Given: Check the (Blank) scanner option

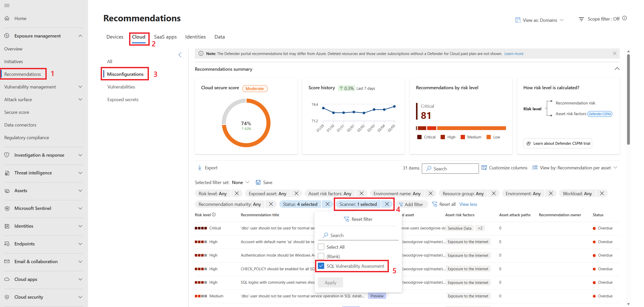Looking at the screenshot, I should [x=321, y=256].
